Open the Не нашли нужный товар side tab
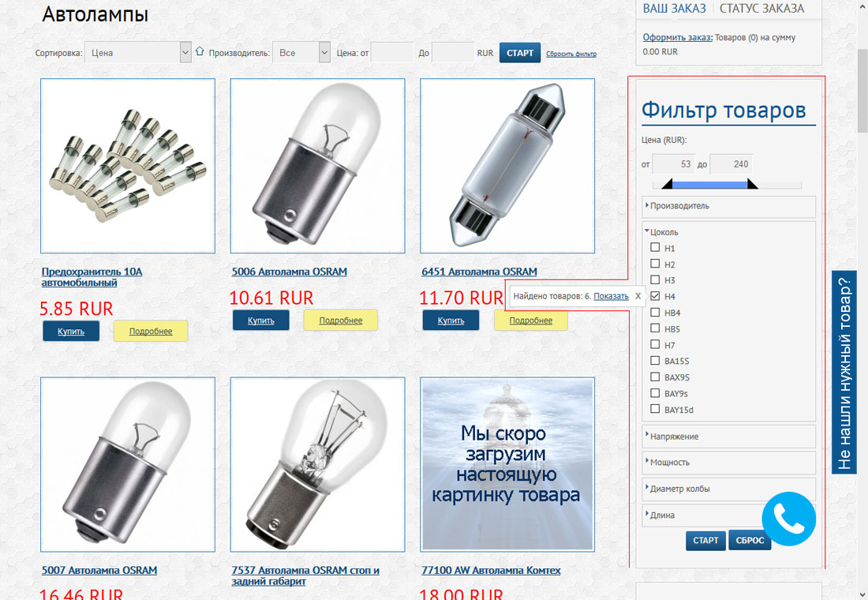 (x=844, y=373)
